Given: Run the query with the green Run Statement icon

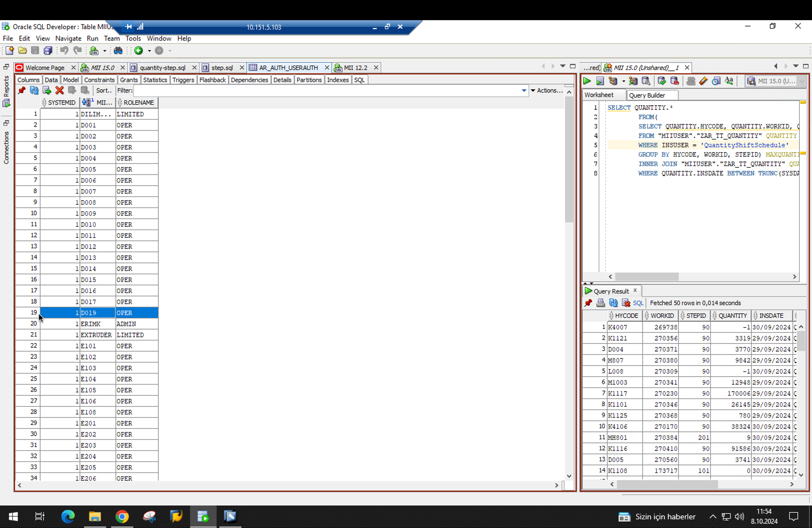Looking at the screenshot, I should (x=586, y=81).
